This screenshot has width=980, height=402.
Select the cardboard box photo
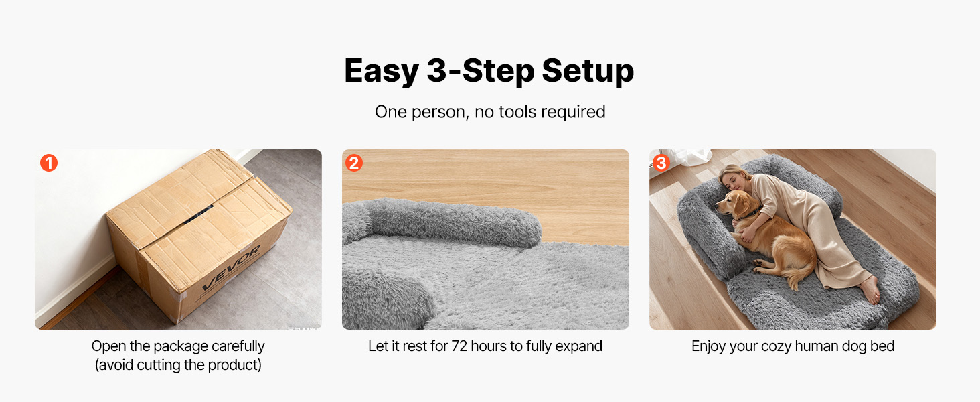tap(178, 239)
